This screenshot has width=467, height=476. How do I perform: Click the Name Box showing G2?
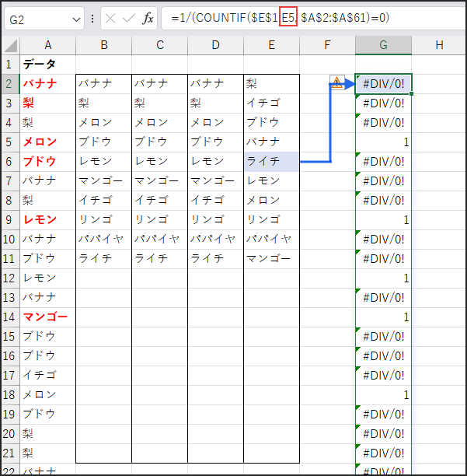[x=44, y=19]
